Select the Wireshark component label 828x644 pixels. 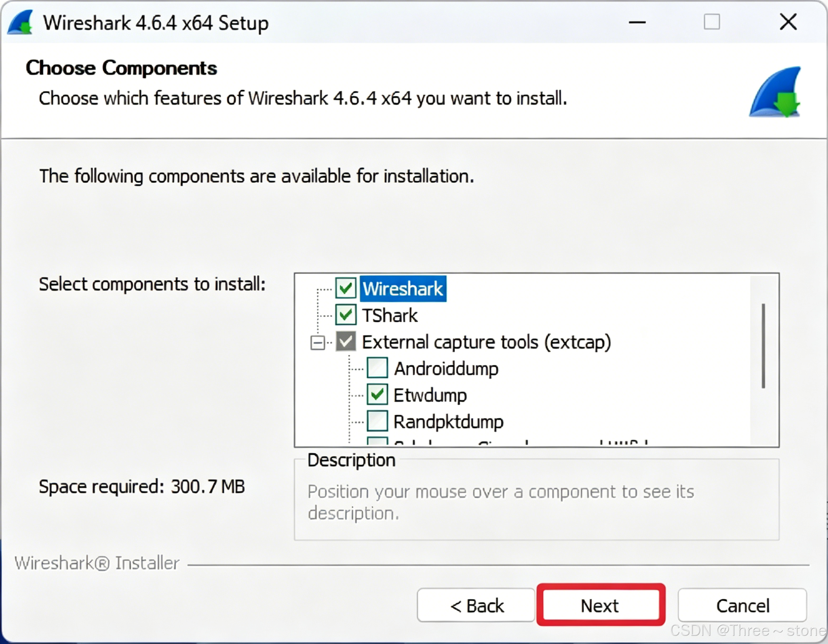click(x=403, y=289)
